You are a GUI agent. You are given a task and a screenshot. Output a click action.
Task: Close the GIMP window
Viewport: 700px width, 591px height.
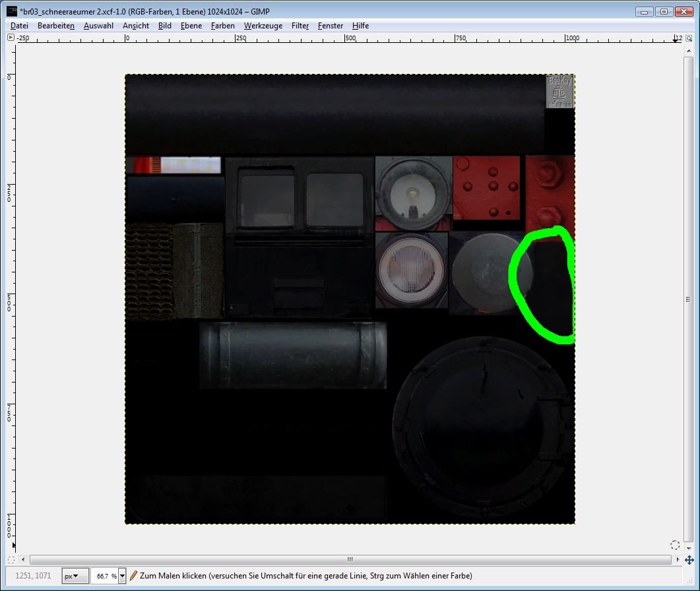point(684,12)
